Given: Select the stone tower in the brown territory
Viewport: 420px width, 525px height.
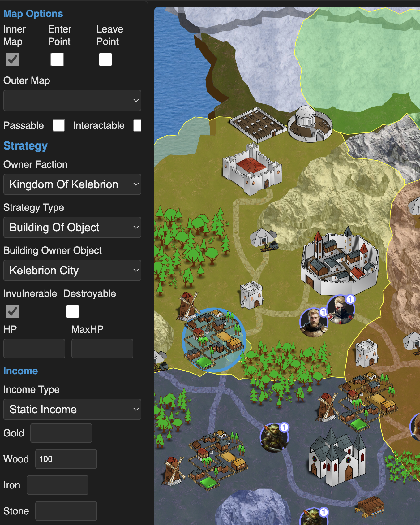Looking at the screenshot, I should point(367,353).
